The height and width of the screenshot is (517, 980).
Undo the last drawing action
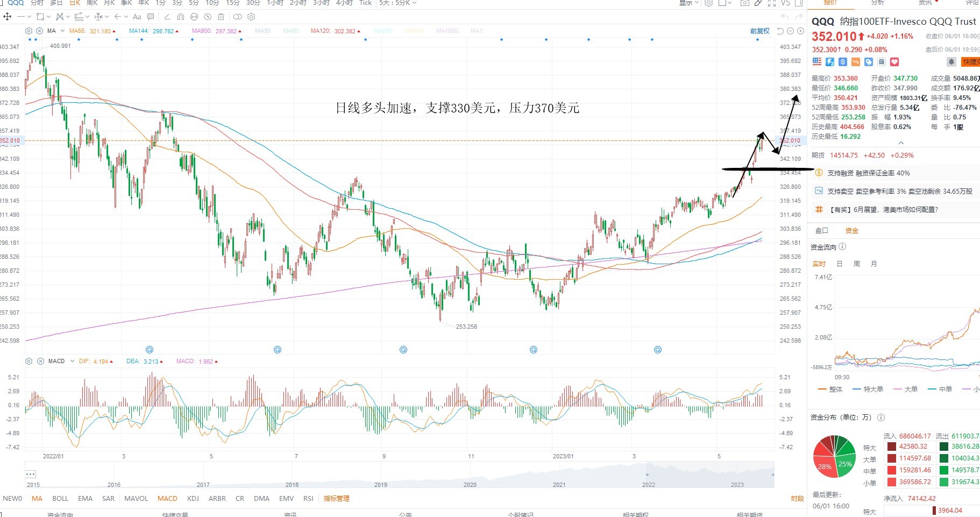tap(785, 17)
